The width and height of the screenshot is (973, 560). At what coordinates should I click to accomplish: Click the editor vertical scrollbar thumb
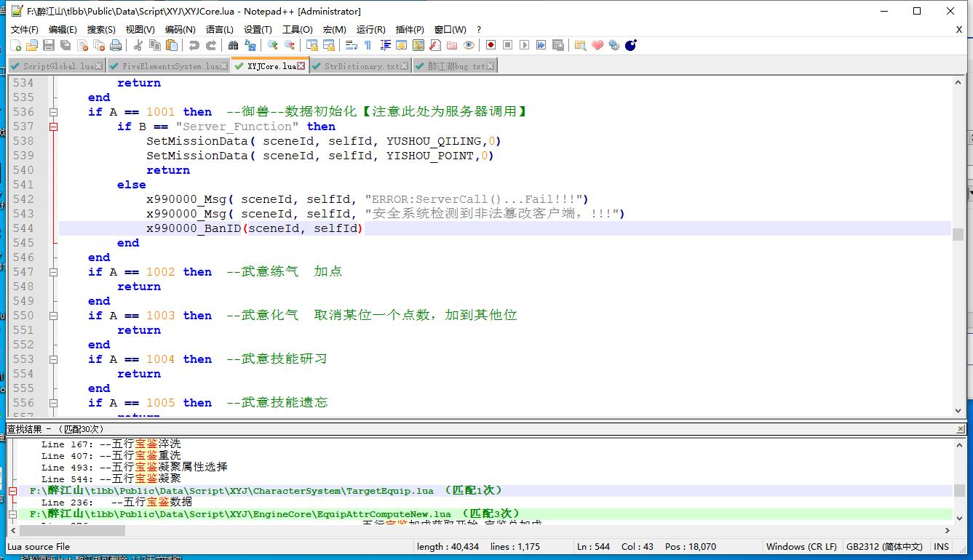click(x=958, y=234)
